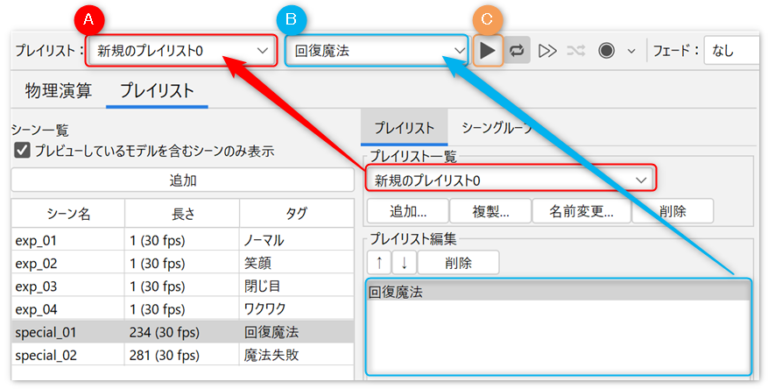Select 回復魔法 entry in playlist edit list
The width and height of the screenshot is (768, 389).
[558, 292]
